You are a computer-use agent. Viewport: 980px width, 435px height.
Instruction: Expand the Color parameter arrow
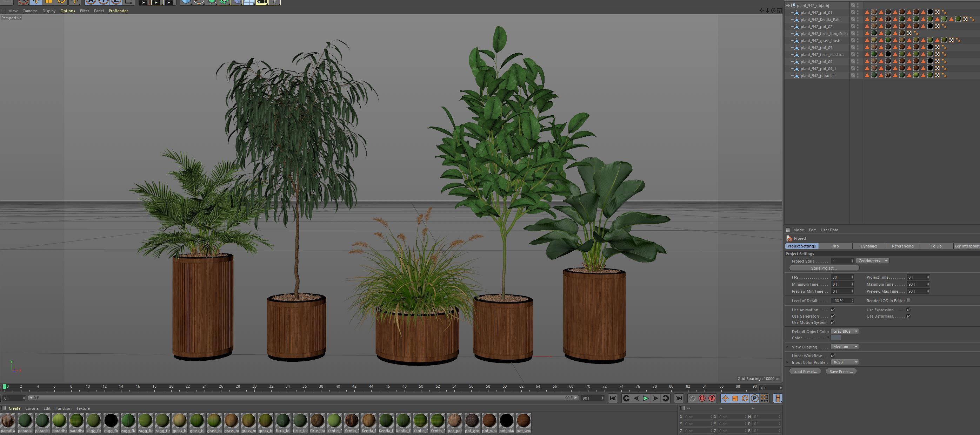[x=828, y=337]
